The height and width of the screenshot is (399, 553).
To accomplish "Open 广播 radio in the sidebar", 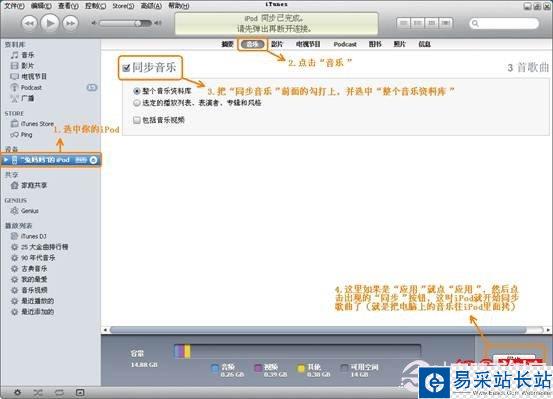I will pos(28,98).
